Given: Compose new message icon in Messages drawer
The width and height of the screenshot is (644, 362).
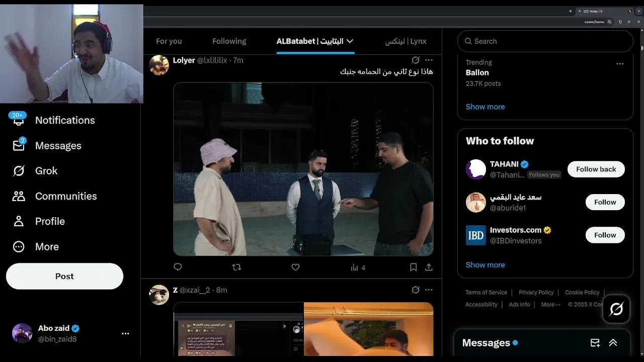Looking at the screenshot, I should (595, 343).
